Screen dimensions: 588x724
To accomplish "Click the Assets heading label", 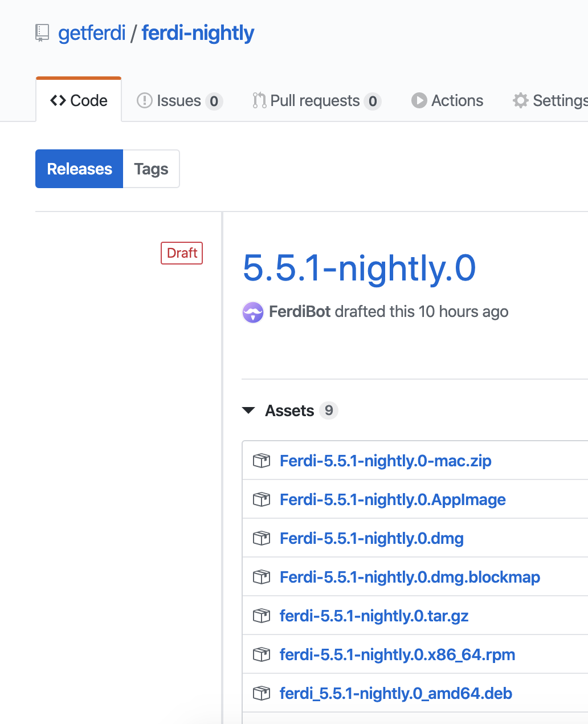I will [289, 410].
